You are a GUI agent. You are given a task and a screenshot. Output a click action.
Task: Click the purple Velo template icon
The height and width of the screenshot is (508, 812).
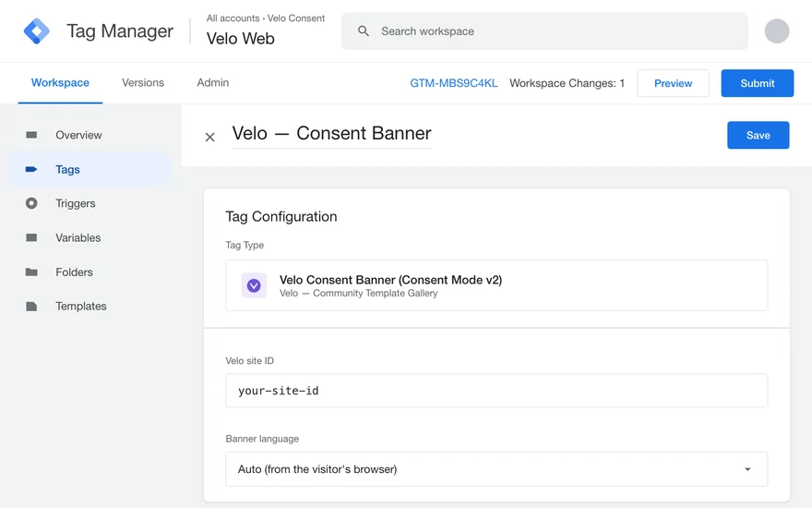point(254,285)
